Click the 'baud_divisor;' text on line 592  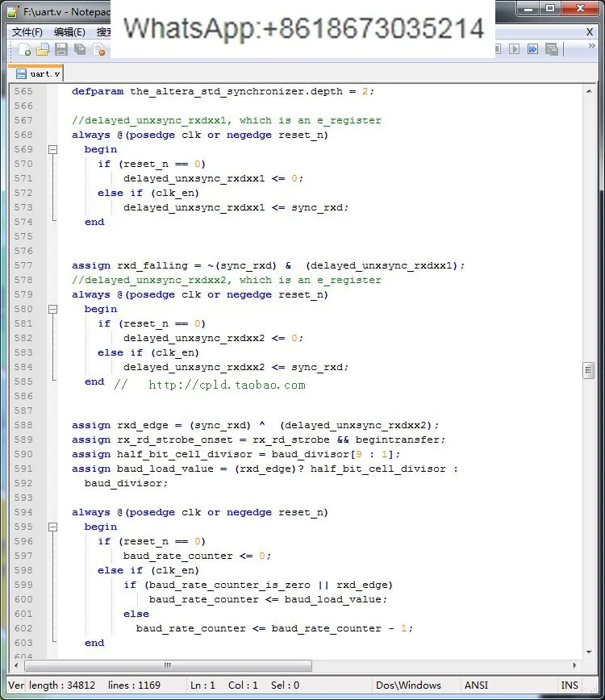127,484
